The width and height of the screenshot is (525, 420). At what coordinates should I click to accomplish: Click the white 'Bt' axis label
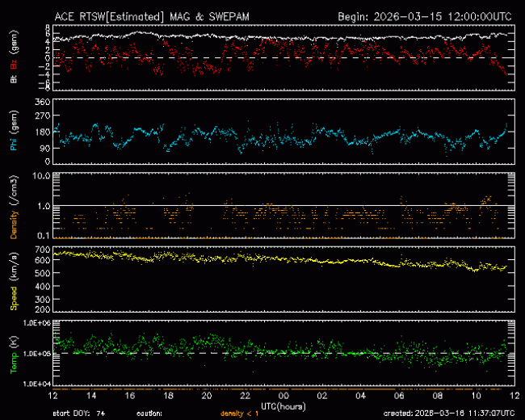point(14,79)
